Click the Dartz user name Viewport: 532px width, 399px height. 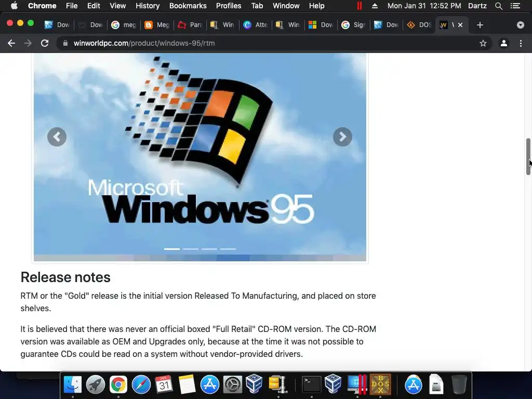coord(477,6)
